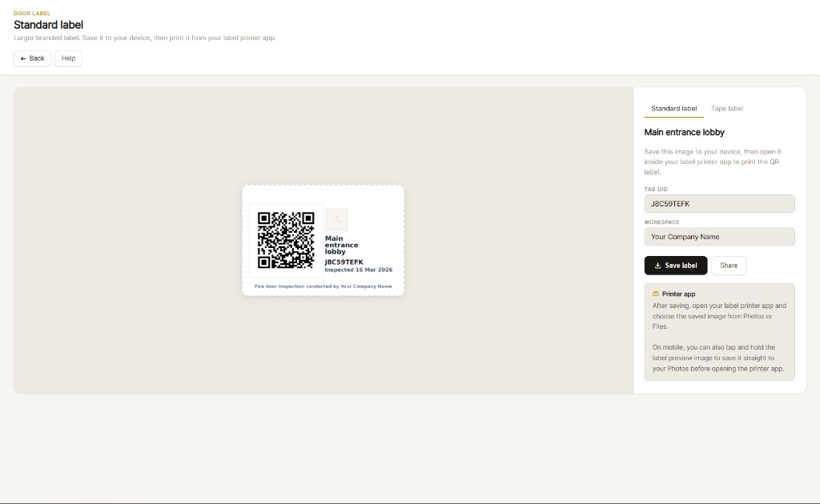Save the label with Save label button

tap(676, 266)
